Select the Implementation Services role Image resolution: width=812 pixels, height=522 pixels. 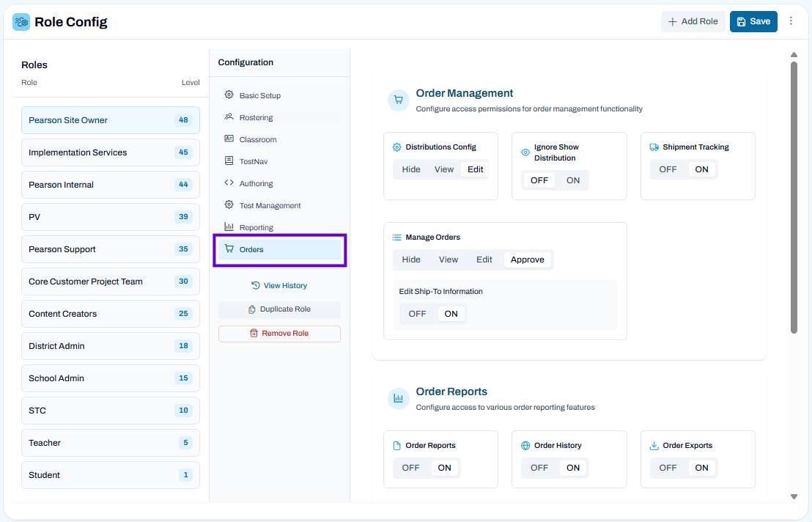[x=111, y=152]
